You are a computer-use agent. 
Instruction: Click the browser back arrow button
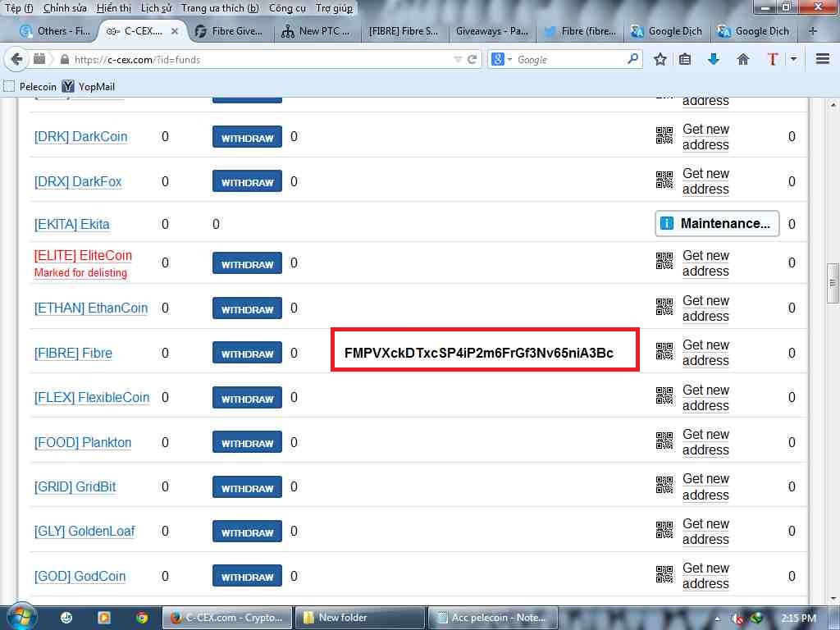[16, 59]
